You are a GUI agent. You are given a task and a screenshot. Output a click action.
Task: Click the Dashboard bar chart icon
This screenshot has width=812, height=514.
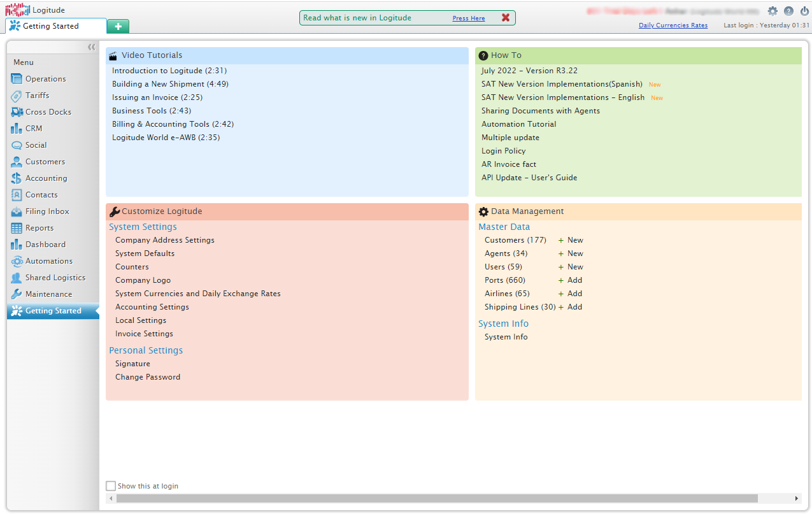[17, 245]
